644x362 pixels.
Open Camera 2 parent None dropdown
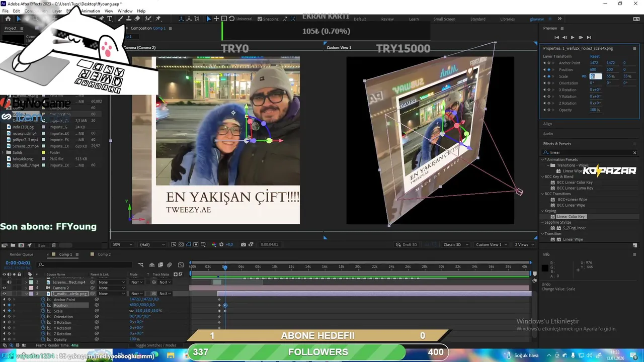[112, 288]
